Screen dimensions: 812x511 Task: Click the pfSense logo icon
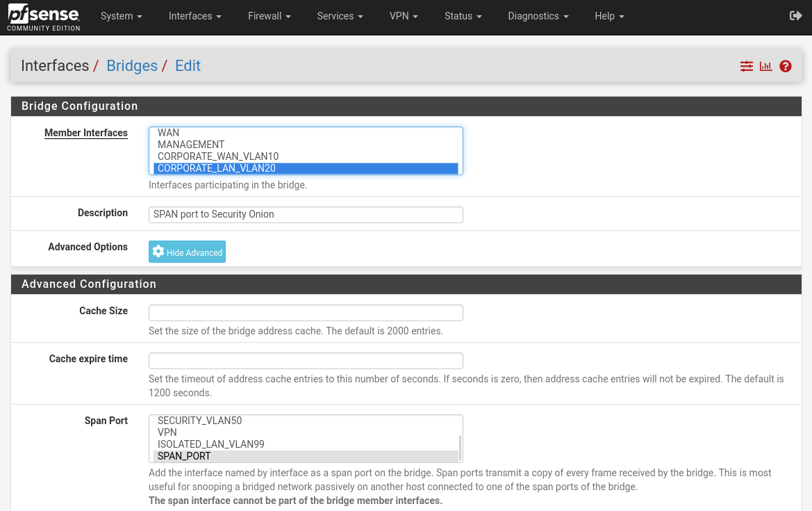(43, 17)
